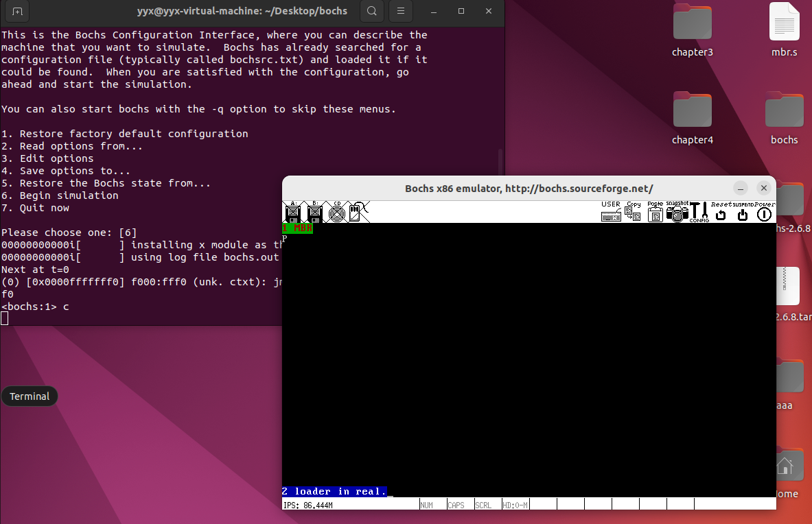Click the Paste icon in Bochs toolbar

pos(655,211)
